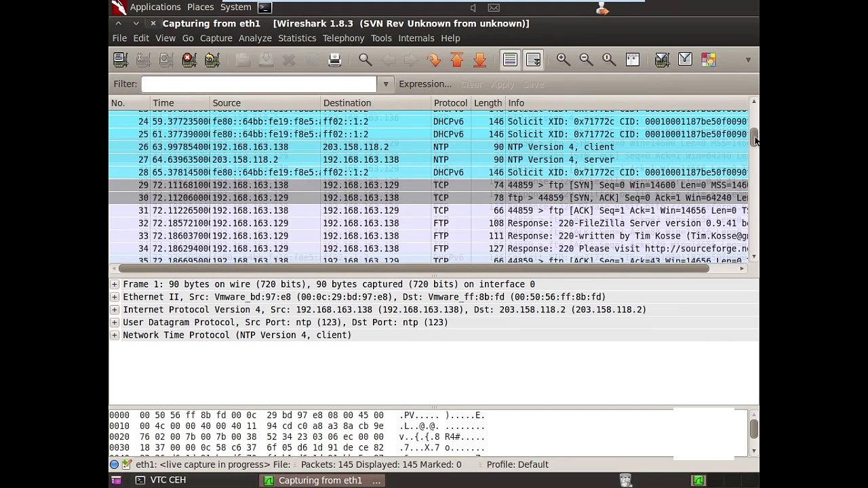Click in the Filter text field
Viewport: 868px width, 488px height.
(x=259, y=84)
